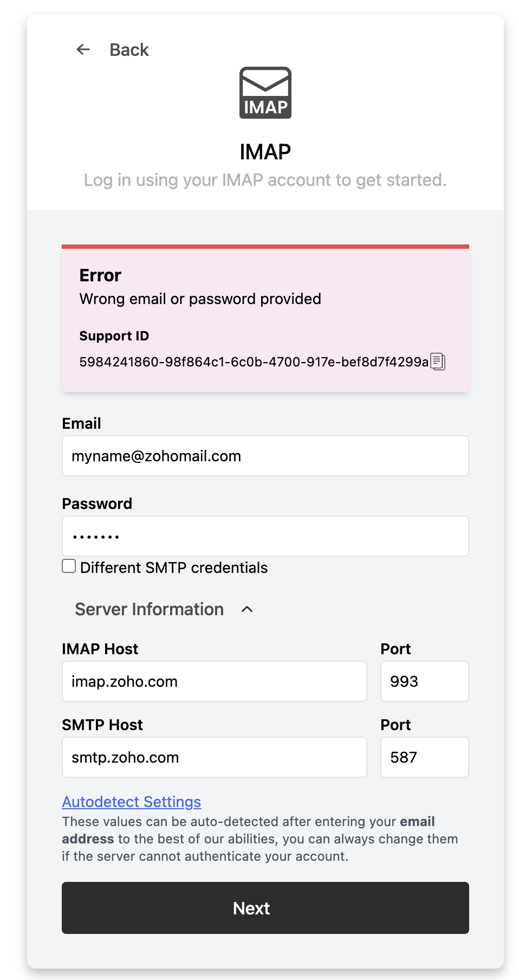Click the back arrow icon
519x980 pixels.
click(x=83, y=49)
